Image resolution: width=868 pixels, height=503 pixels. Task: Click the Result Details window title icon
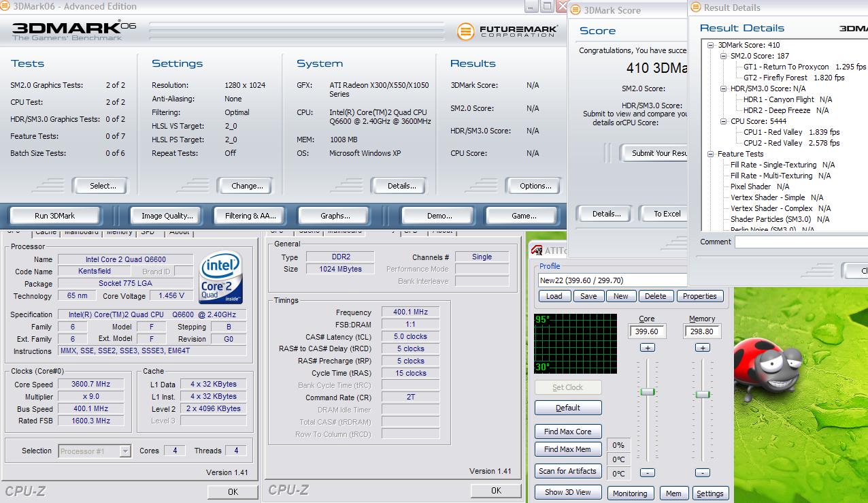(695, 7)
